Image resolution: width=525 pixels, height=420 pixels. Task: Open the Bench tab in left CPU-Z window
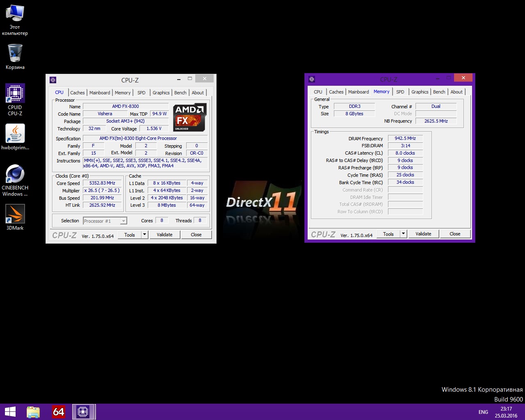click(180, 93)
